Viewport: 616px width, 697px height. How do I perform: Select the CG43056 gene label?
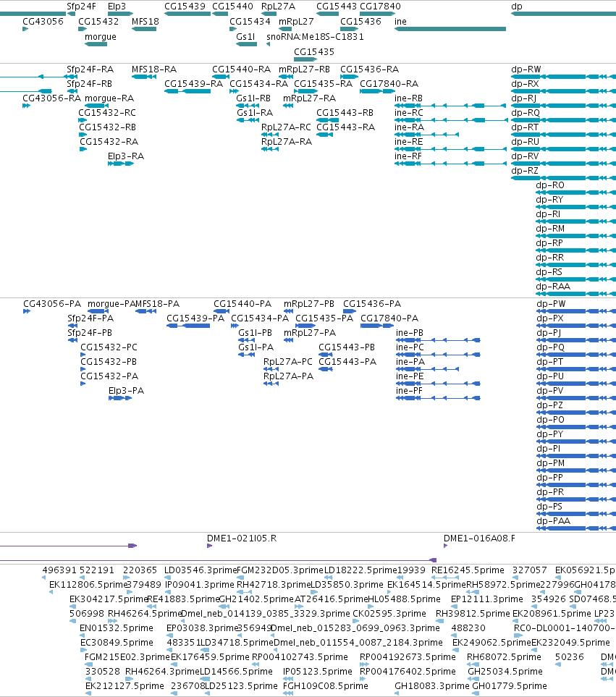click(x=43, y=21)
